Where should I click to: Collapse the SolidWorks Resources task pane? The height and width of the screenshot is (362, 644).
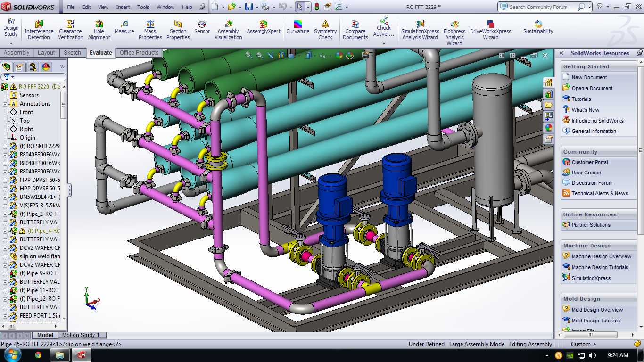561,53
